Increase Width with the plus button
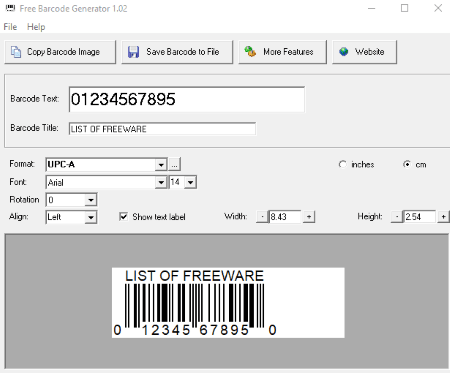Screen dimensions: 450x373 tap(309, 217)
